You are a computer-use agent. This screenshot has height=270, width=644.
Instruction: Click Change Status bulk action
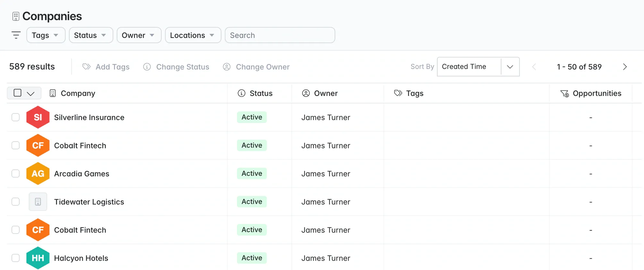click(x=176, y=67)
